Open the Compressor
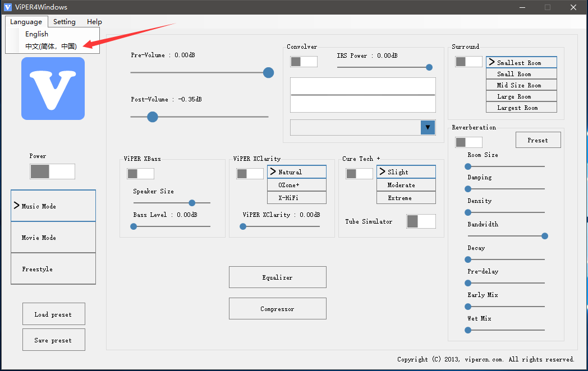This screenshot has width=588, height=371. (x=278, y=309)
